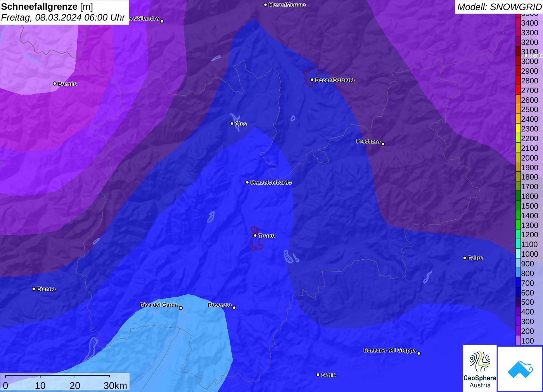Click the legend color swatch for 1000

518,254
